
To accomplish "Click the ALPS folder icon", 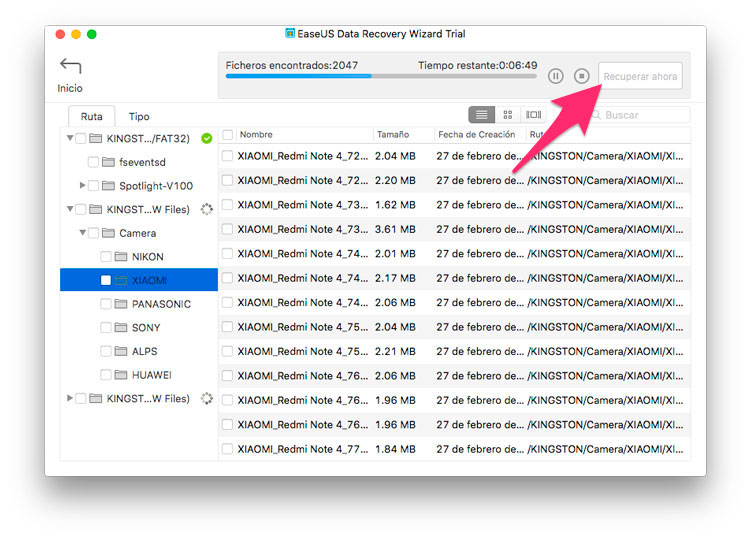I will point(121,351).
